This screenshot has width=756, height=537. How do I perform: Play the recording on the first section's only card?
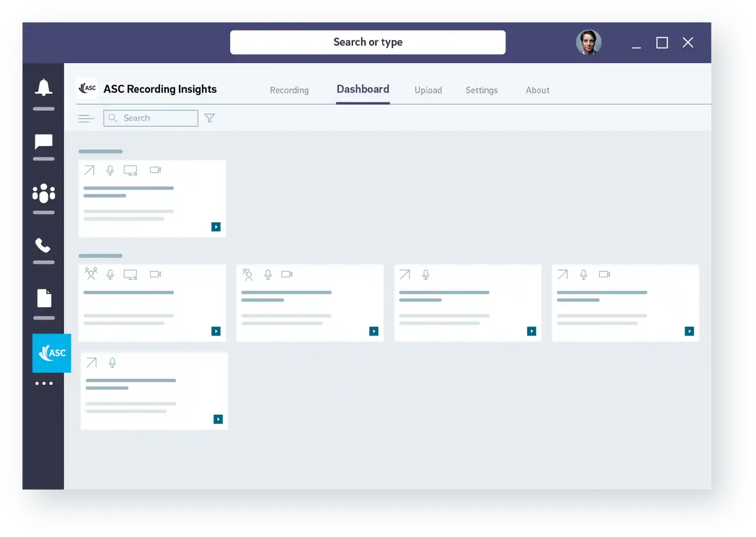click(216, 227)
